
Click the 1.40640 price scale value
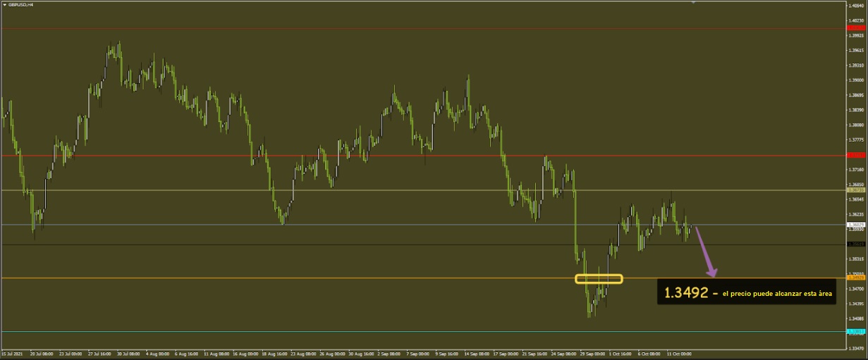857,6
